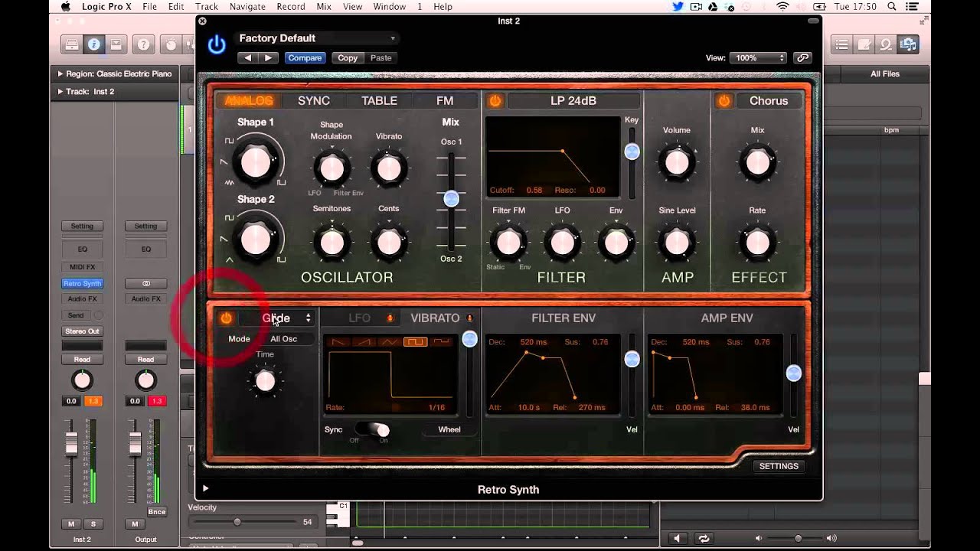
Task: Open the synth SETTINGS button
Action: pos(779,466)
